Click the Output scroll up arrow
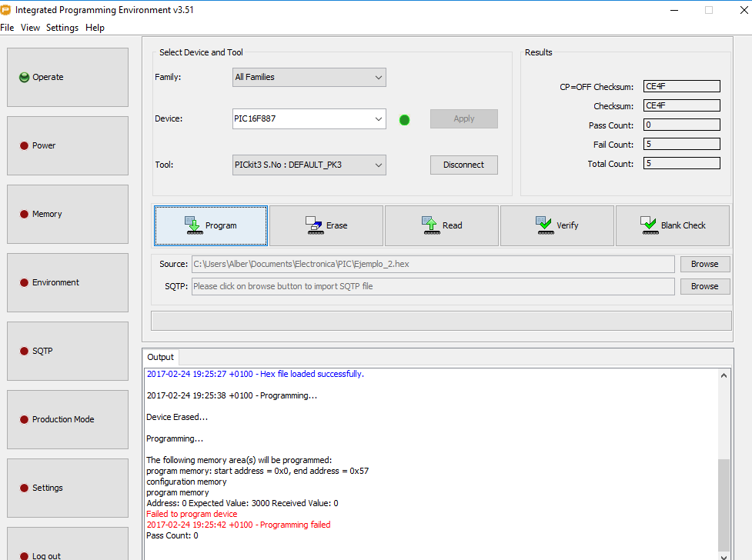Viewport: 752px width, 560px height. click(724, 375)
